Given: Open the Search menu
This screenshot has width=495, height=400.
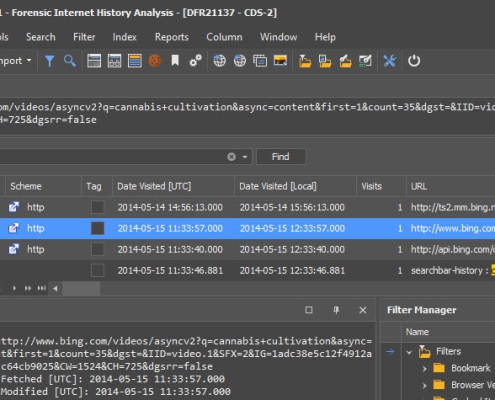Looking at the screenshot, I should coord(41,37).
